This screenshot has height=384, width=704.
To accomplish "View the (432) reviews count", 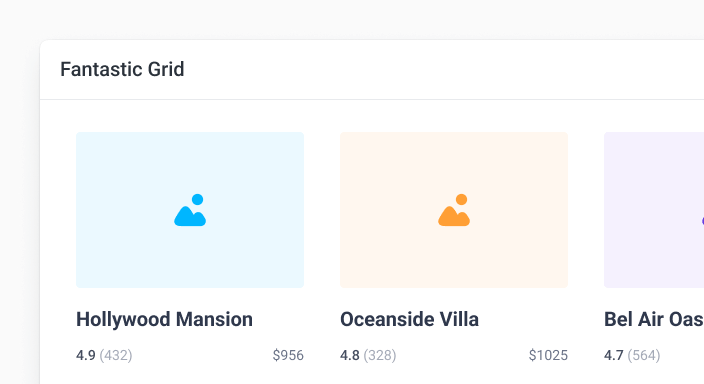I will coord(116,355).
